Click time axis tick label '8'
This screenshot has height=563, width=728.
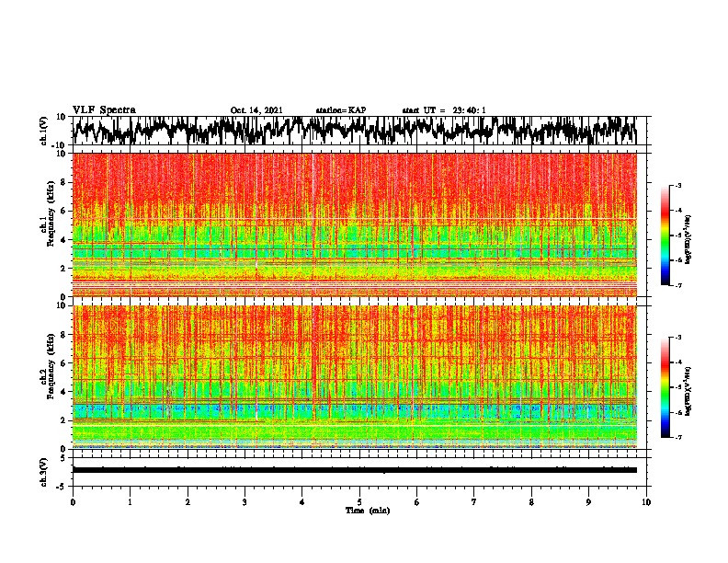[531, 502]
